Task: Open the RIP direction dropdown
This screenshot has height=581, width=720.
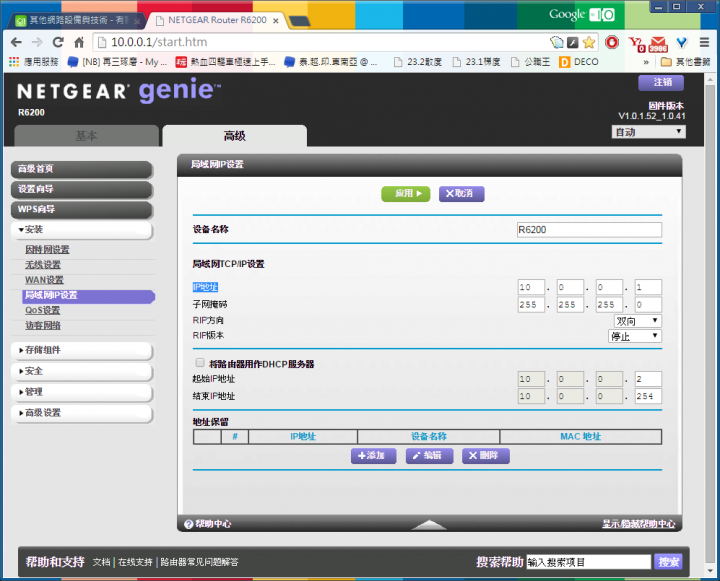Action: [x=637, y=321]
